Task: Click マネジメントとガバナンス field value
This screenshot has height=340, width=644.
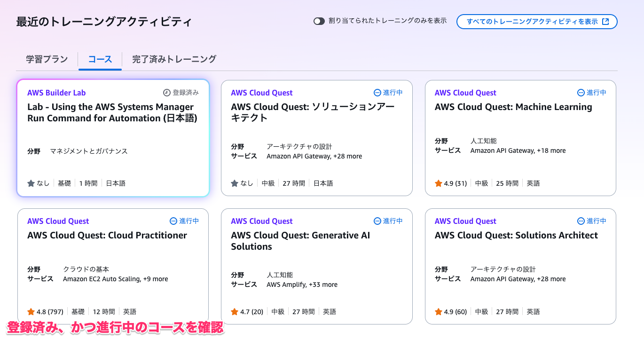Action: point(89,151)
